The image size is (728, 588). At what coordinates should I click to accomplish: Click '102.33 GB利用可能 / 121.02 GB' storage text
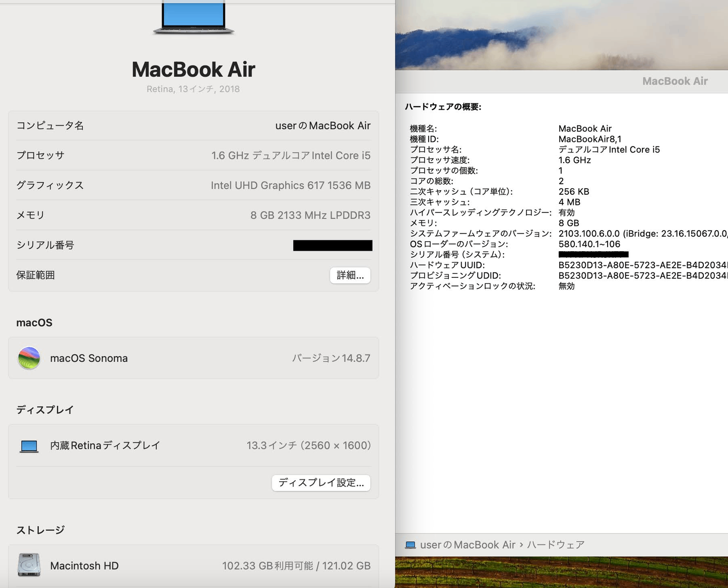pyautogui.click(x=296, y=565)
